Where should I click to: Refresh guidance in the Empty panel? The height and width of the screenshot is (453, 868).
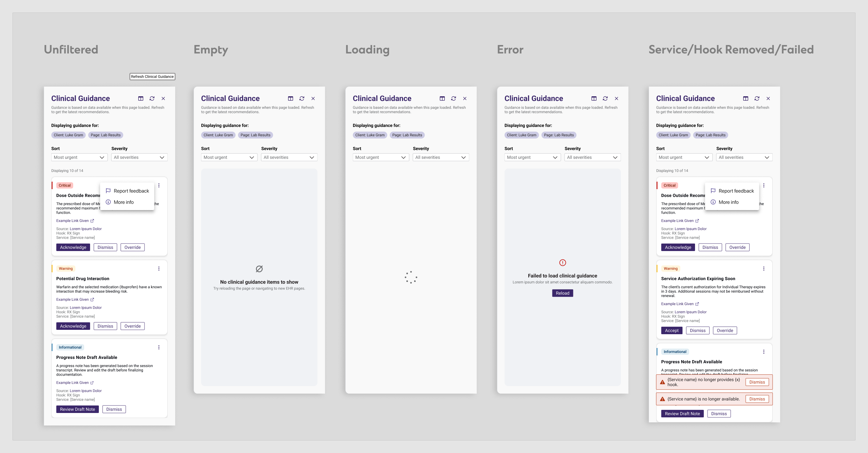coord(302,98)
